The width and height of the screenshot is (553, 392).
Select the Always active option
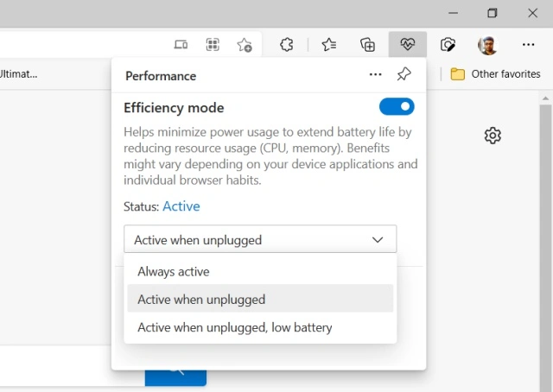[x=260, y=272]
